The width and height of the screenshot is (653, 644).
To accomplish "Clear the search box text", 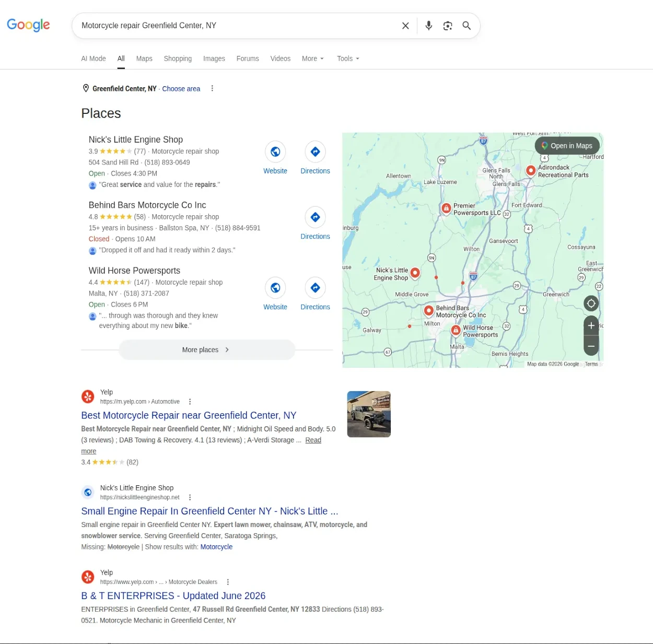I will click(x=405, y=26).
